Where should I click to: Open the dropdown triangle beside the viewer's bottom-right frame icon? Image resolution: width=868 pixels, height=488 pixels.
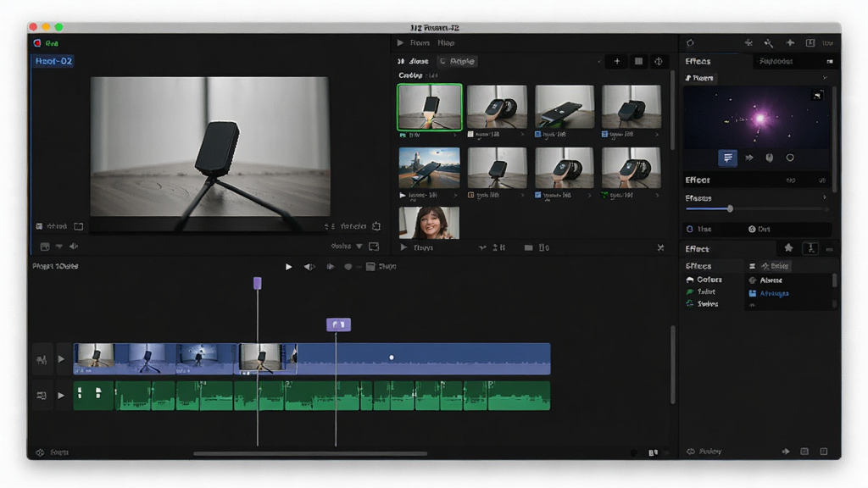[x=359, y=247]
